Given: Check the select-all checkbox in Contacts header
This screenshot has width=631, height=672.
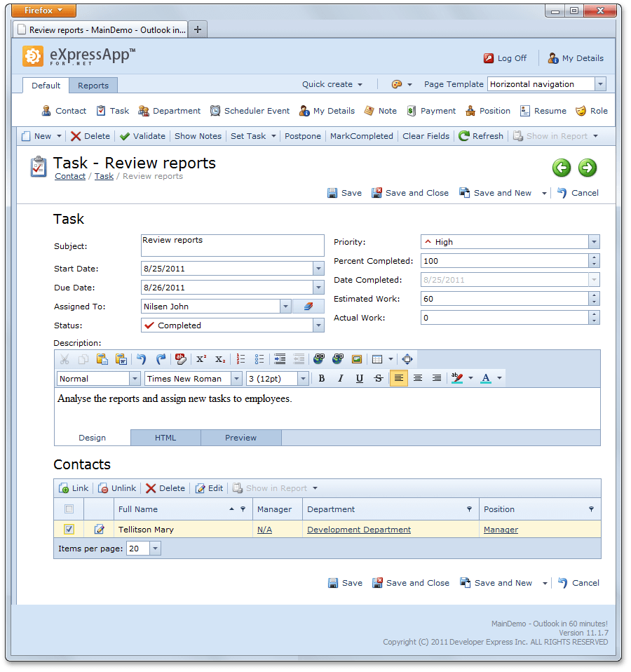Looking at the screenshot, I should pyautogui.click(x=69, y=509).
